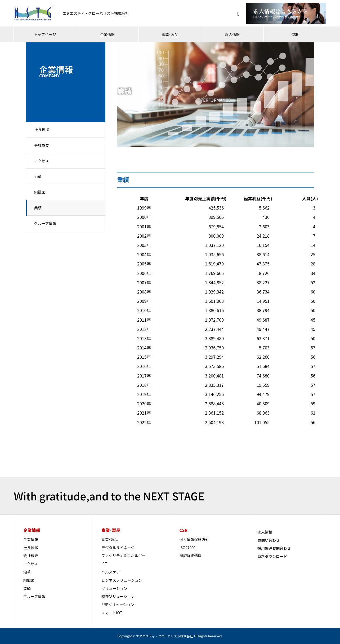Screen dimensions: 340x644
Task: Open 資料ダウンロード footer link
Action: pyautogui.click(x=272, y=556)
